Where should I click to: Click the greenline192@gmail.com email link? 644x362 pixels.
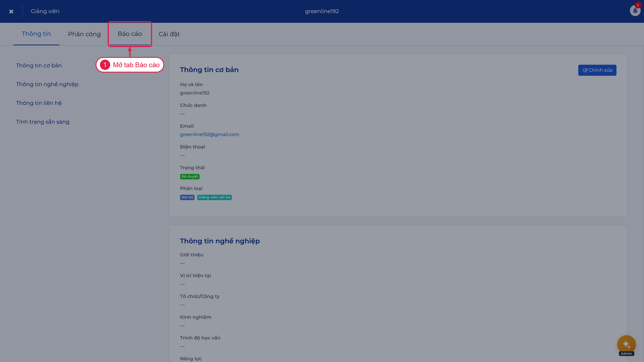[209, 134]
